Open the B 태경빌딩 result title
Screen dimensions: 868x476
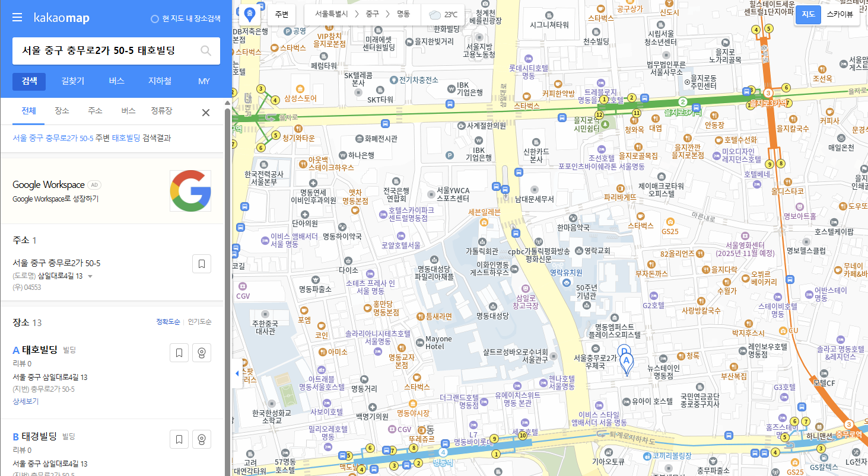pos(35,436)
